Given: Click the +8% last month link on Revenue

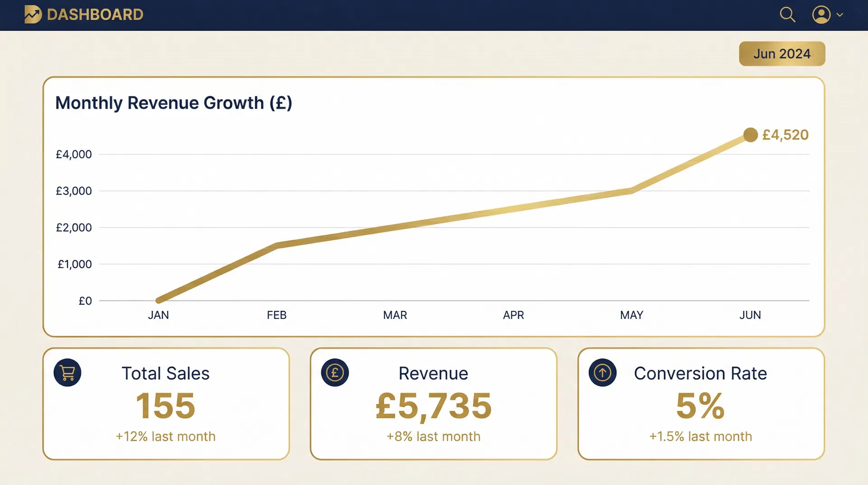Looking at the screenshot, I should point(433,436).
